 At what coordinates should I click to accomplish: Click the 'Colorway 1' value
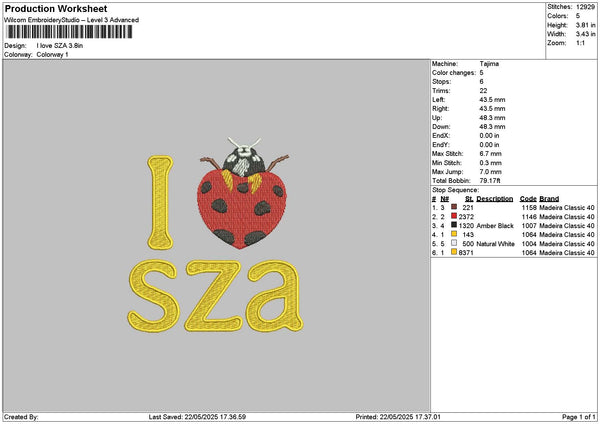pyautogui.click(x=52, y=54)
